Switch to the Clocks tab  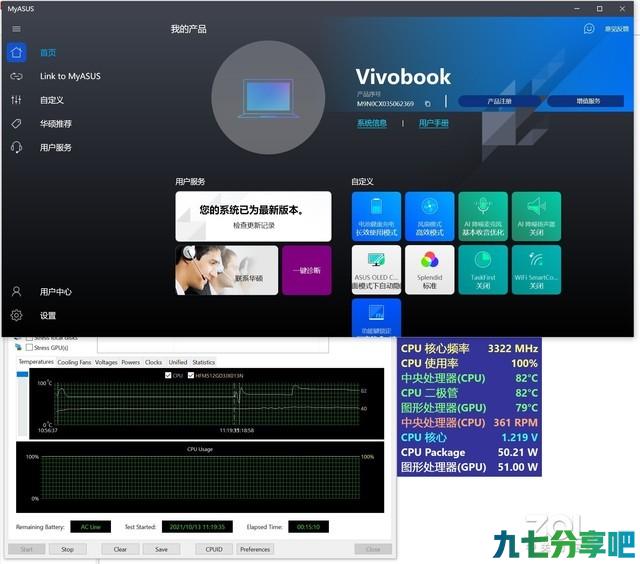click(153, 362)
